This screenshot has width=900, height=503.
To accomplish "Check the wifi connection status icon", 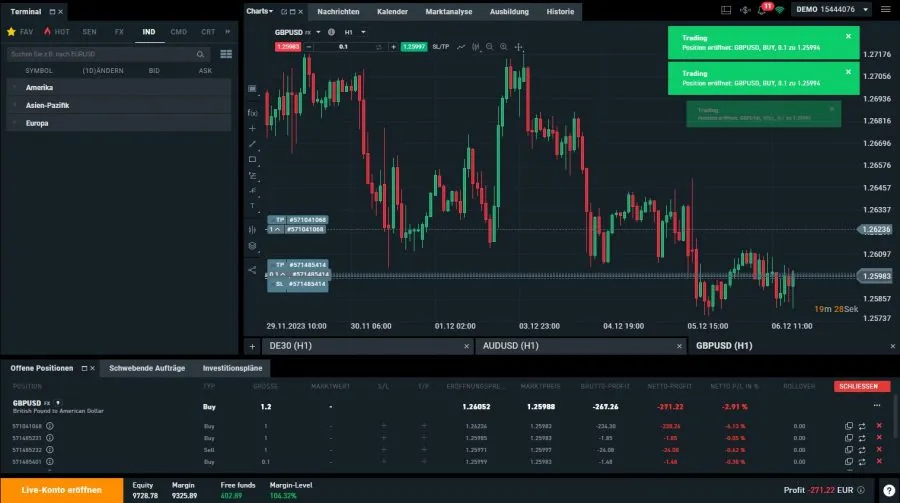I will pyautogui.click(x=779, y=10).
